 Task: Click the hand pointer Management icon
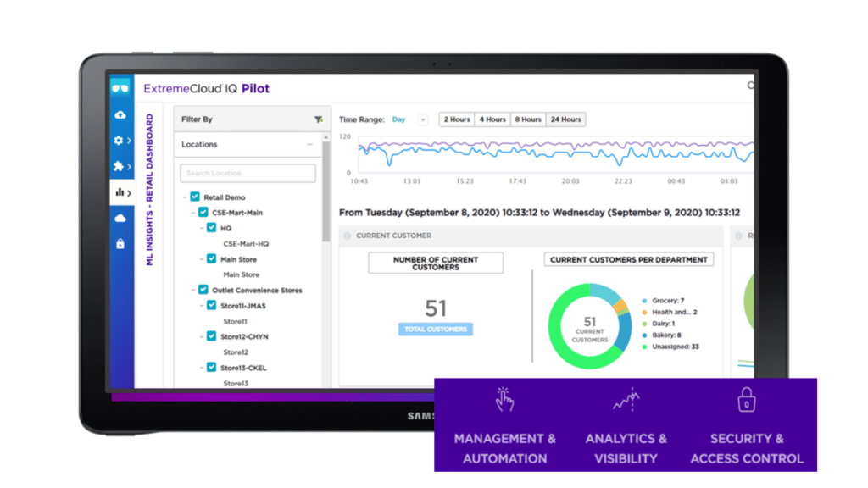(504, 400)
